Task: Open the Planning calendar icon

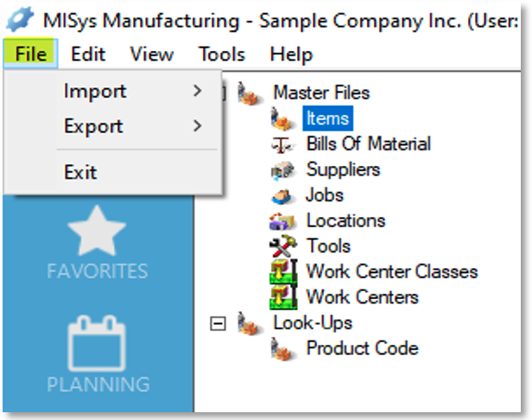Action: tap(97, 343)
